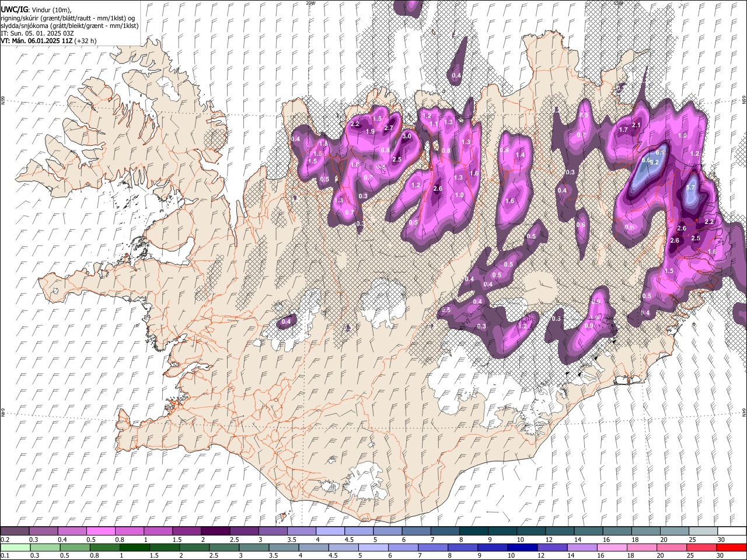Image resolution: width=747 pixels, height=560 pixels.
Task: Click the 20W longitude label
Action: 310,3
